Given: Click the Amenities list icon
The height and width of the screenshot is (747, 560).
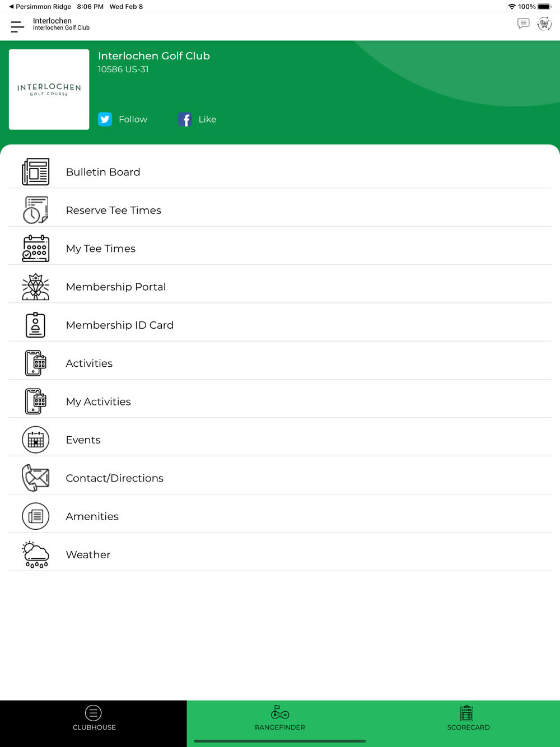Looking at the screenshot, I should coord(36,516).
